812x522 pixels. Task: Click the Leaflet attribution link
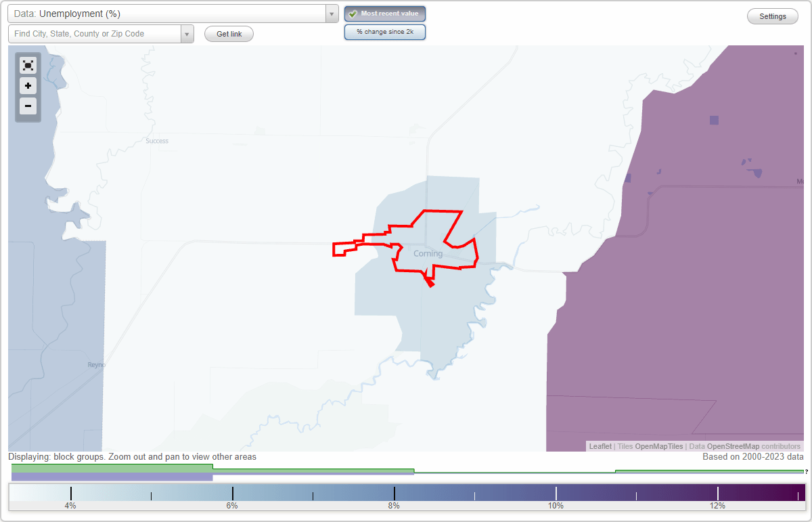pyautogui.click(x=600, y=446)
